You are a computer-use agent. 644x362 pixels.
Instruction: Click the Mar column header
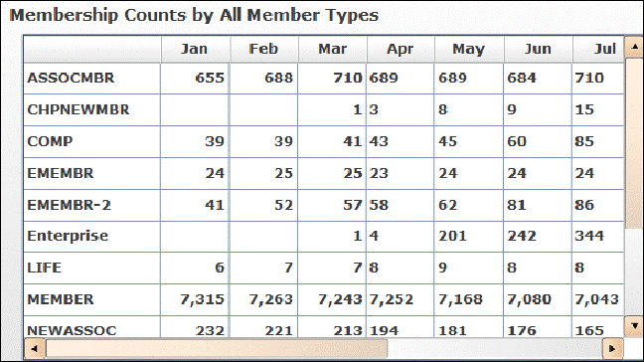point(332,49)
